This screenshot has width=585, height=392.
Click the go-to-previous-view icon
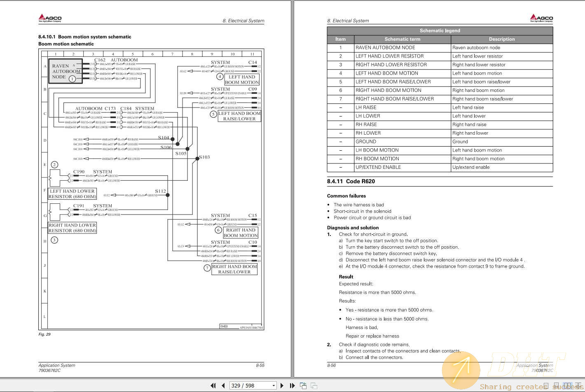pyautogui.click(x=303, y=385)
